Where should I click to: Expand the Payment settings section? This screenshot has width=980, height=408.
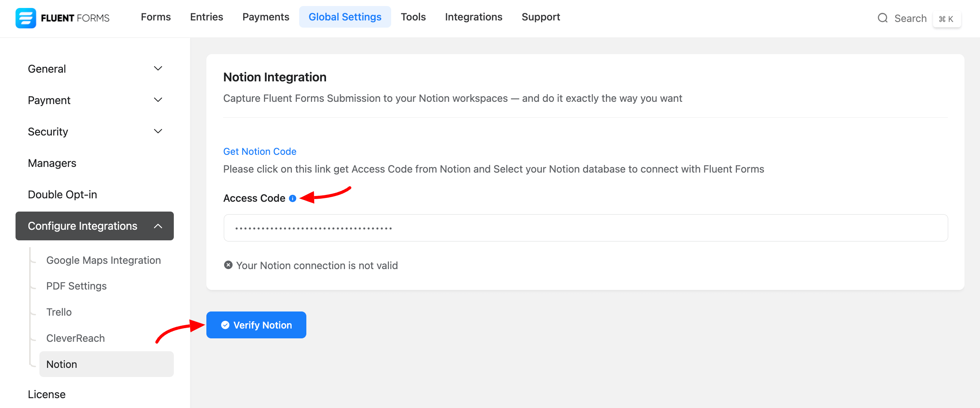(158, 100)
